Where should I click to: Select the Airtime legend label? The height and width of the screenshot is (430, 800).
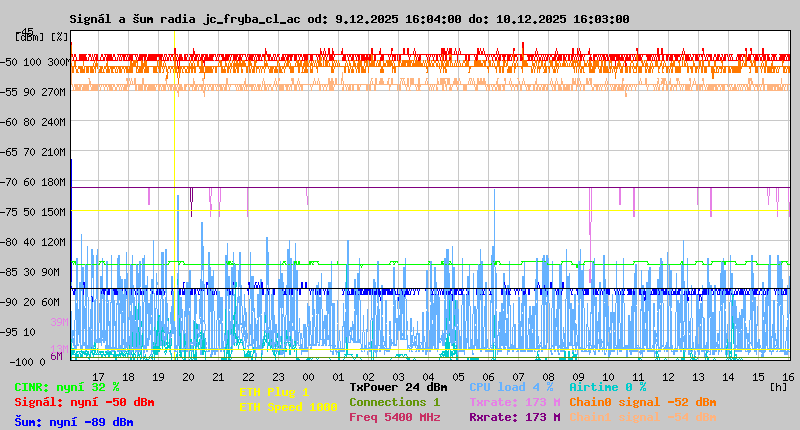tap(607, 386)
